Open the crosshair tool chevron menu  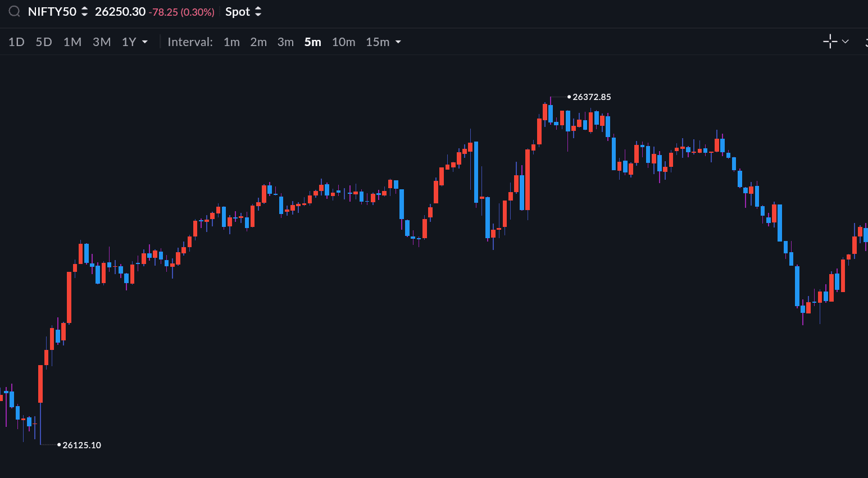coord(845,42)
